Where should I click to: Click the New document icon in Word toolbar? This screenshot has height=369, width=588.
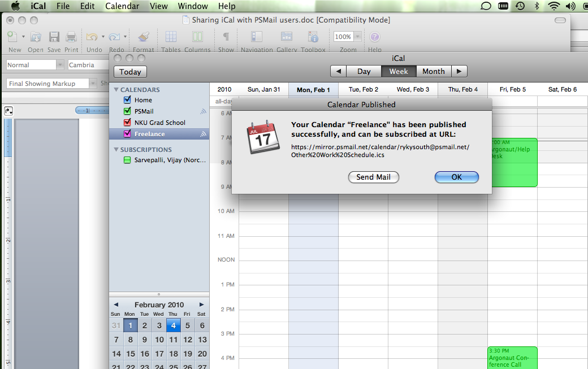pos(12,37)
